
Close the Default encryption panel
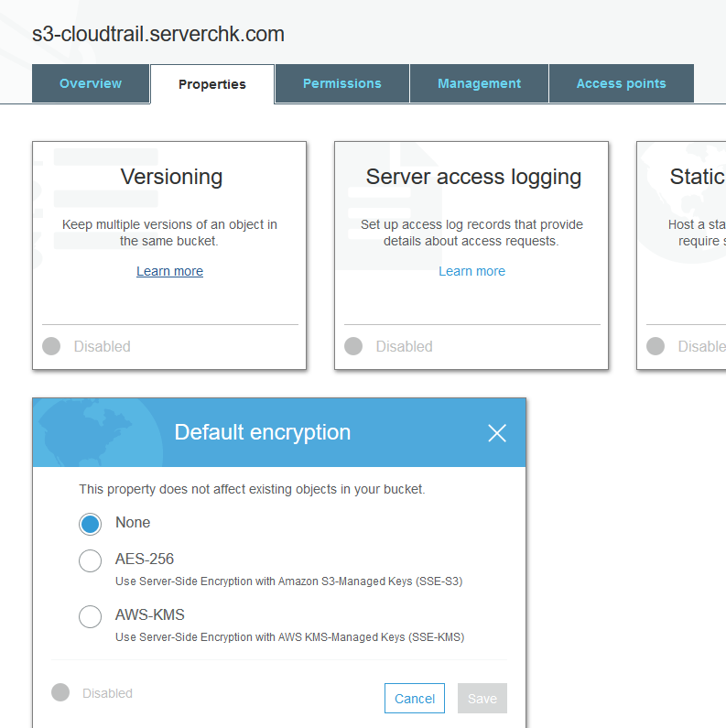click(x=497, y=433)
